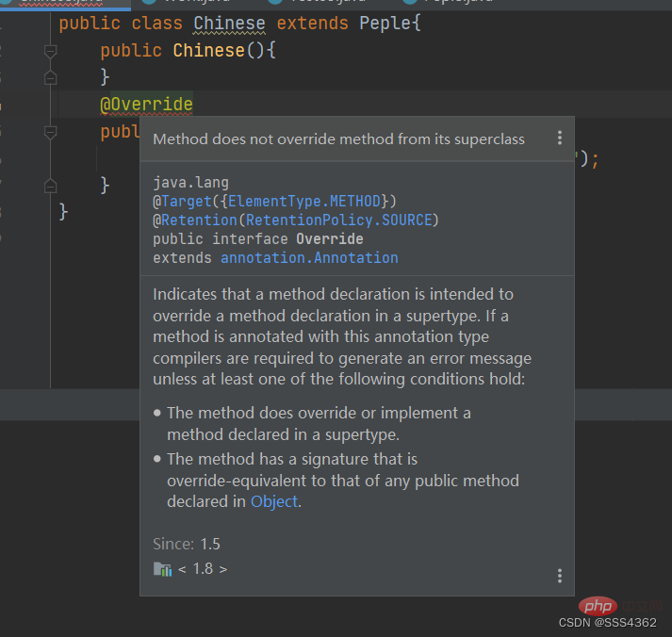Open the Retention annotation link
The image size is (672, 637).
pyautogui.click(x=199, y=220)
